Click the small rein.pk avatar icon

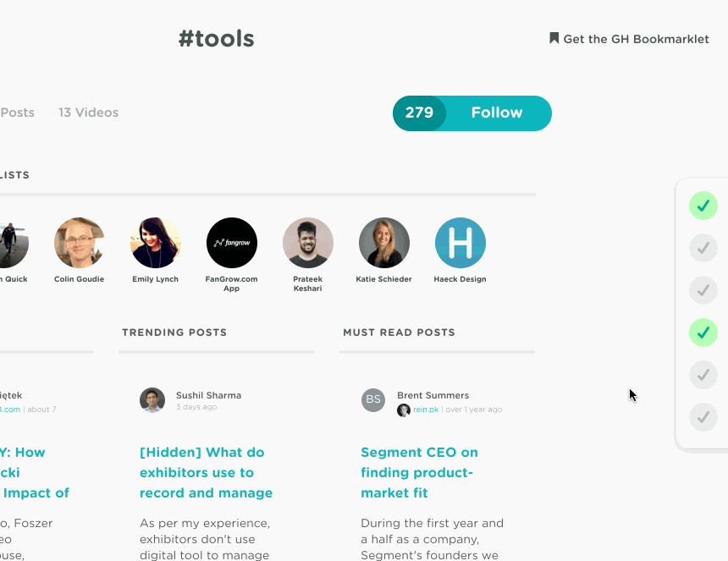click(404, 410)
